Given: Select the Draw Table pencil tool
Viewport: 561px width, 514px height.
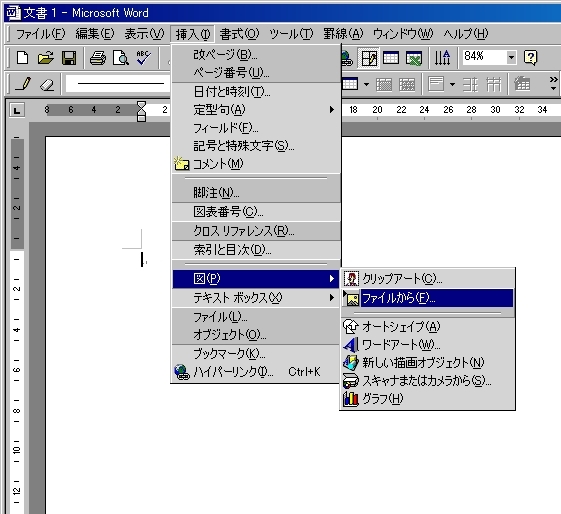Looking at the screenshot, I should (23, 84).
